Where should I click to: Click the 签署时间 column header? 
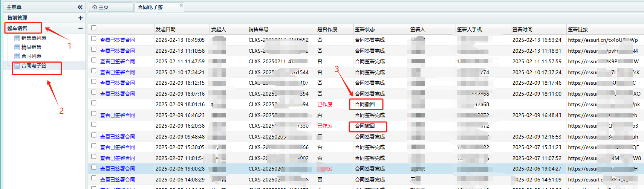(522, 29)
